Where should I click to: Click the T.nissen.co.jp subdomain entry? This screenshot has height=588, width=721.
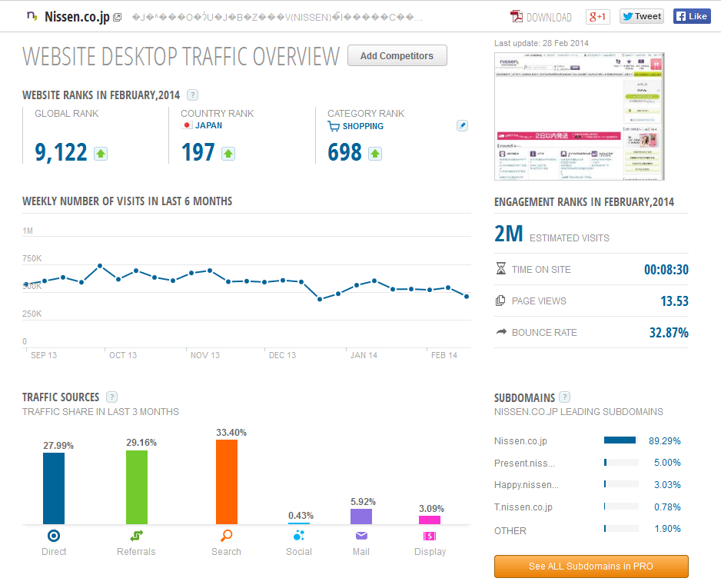pos(523,507)
